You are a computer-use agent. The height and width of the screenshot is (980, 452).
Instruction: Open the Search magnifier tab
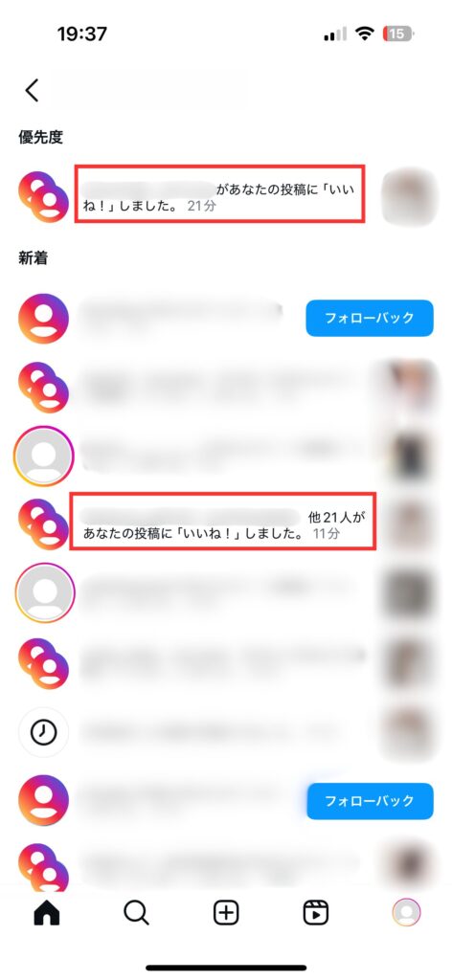[136, 913]
